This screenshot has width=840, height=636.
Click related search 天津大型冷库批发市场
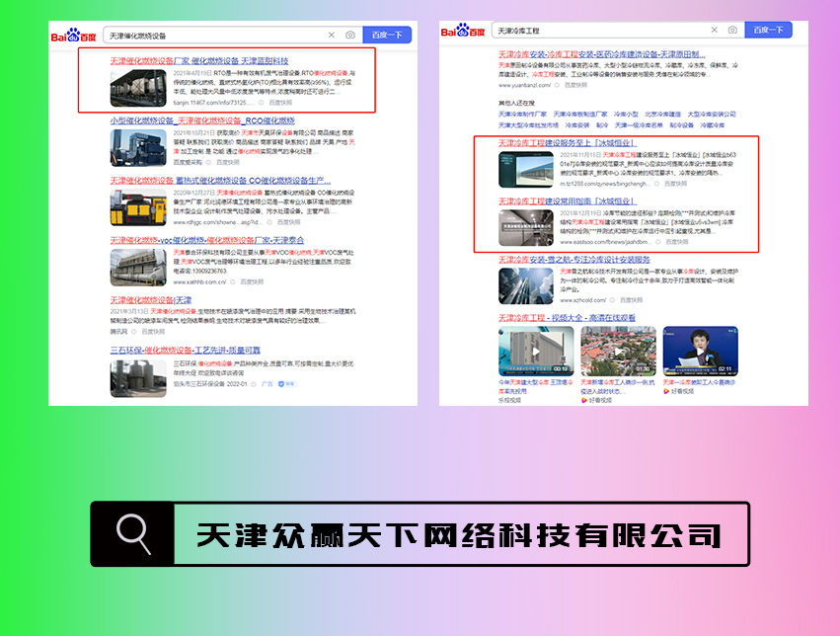[528, 125]
